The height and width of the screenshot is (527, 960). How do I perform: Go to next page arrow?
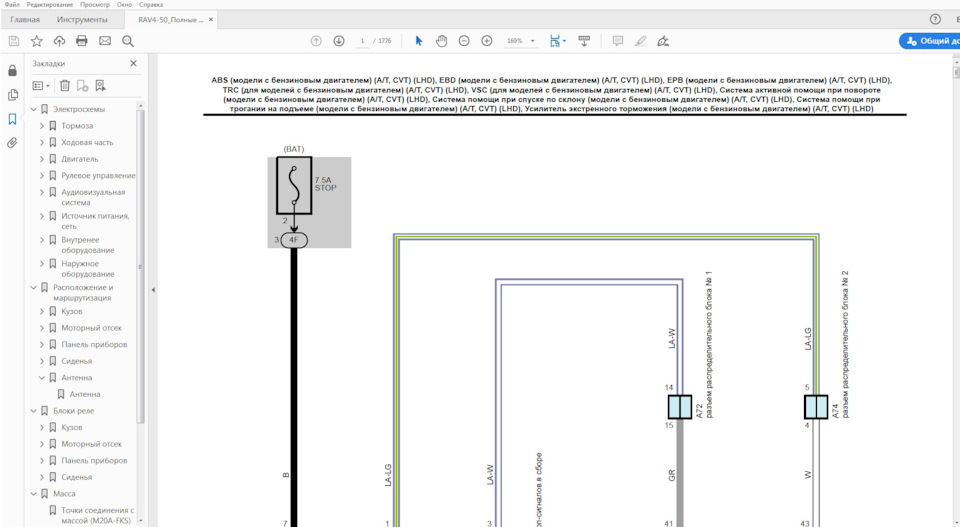(x=339, y=41)
